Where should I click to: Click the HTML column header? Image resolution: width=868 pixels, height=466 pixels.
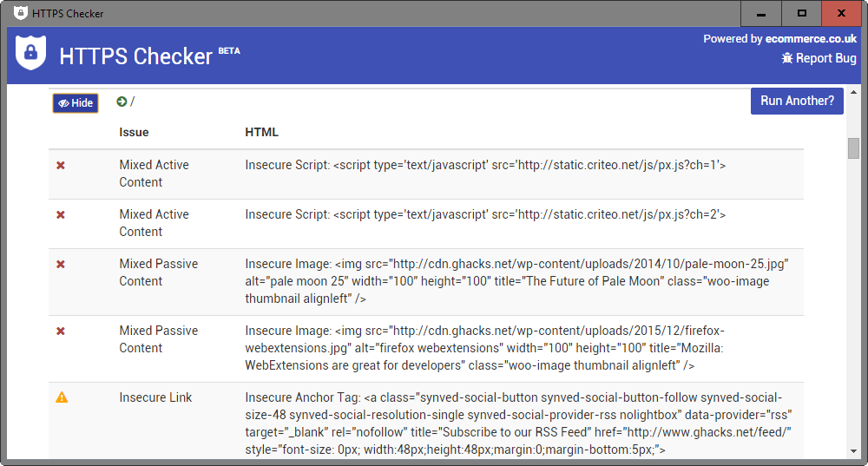pyautogui.click(x=262, y=132)
